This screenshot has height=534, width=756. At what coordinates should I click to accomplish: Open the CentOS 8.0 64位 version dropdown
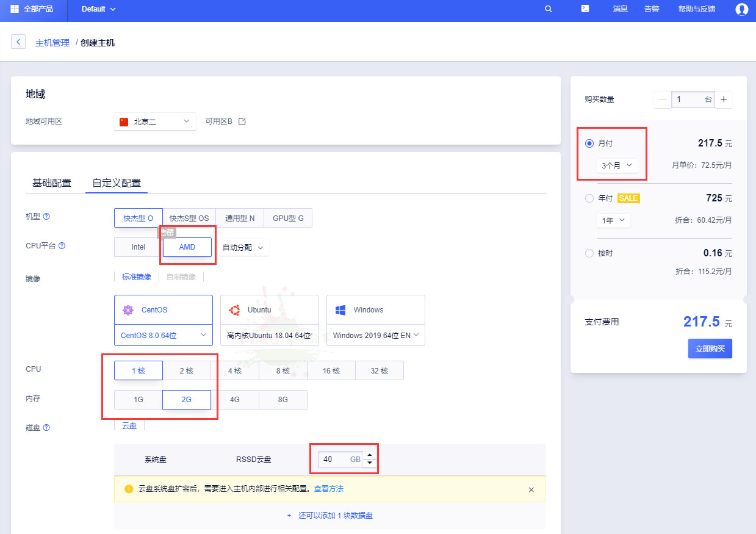click(164, 335)
